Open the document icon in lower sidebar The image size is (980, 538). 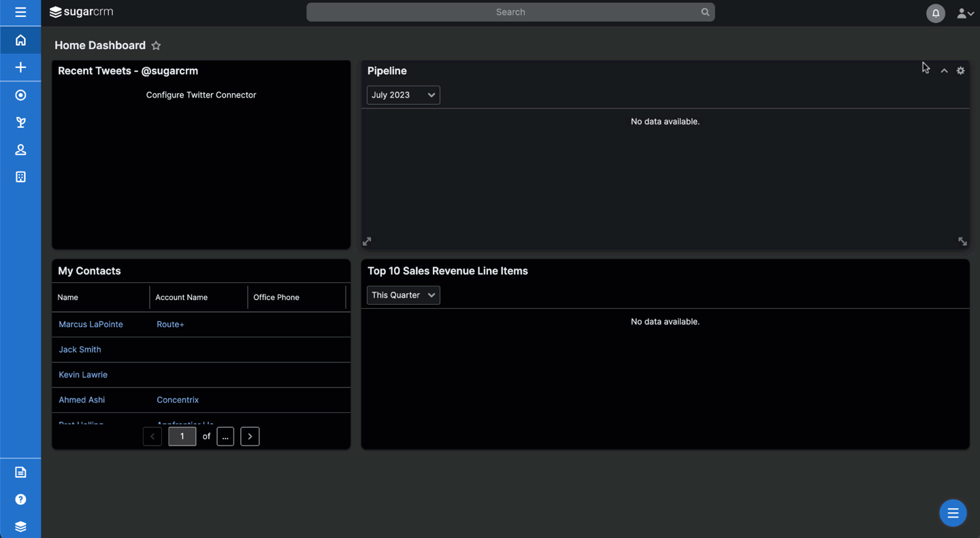(20, 472)
